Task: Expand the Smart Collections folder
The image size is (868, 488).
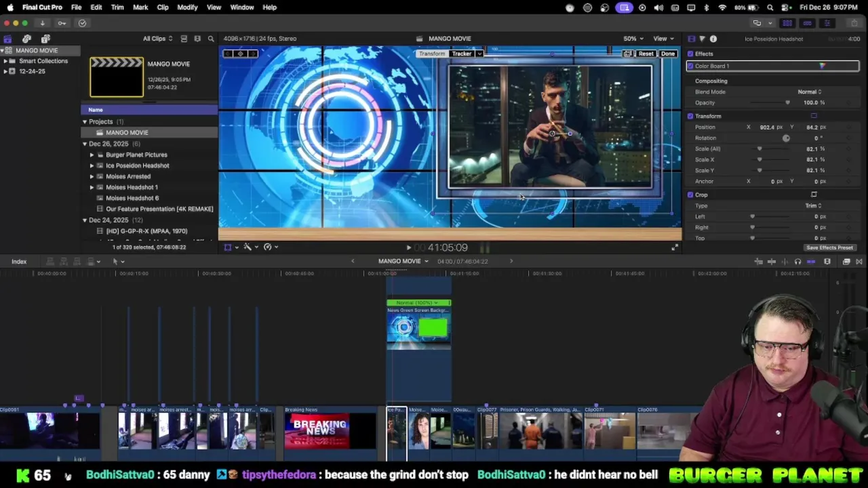Action: (5, 61)
